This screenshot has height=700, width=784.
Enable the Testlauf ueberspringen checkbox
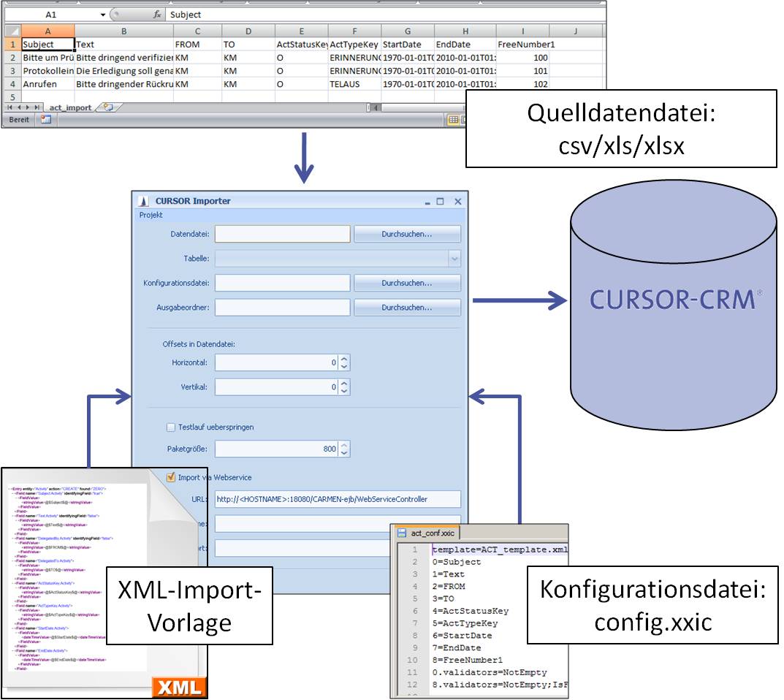click(171, 427)
